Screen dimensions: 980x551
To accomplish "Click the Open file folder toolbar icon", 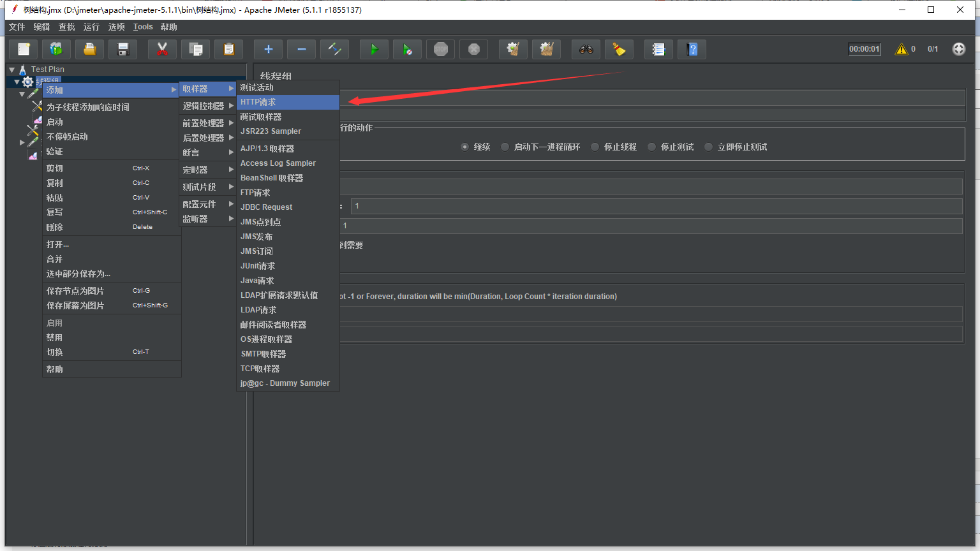I will click(90, 49).
